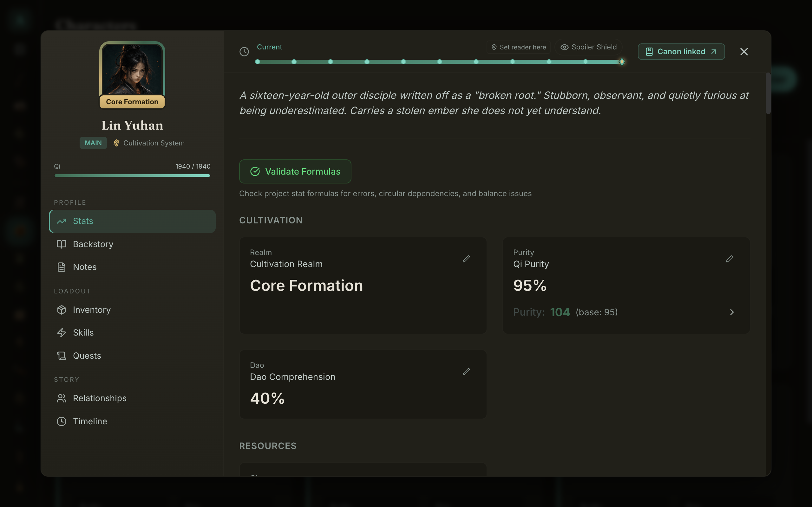812x507 pixels.
Task: Edit the Dao Comprehension pencil icon
Action: (x=466, y=371)
